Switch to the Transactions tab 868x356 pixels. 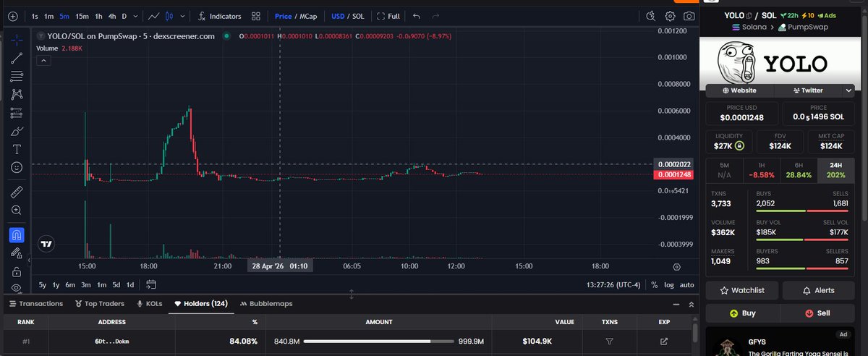pyautogui.click(x=35, y=304)
